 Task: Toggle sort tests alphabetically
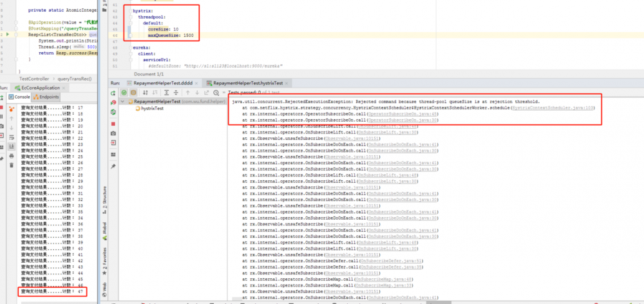146,93
